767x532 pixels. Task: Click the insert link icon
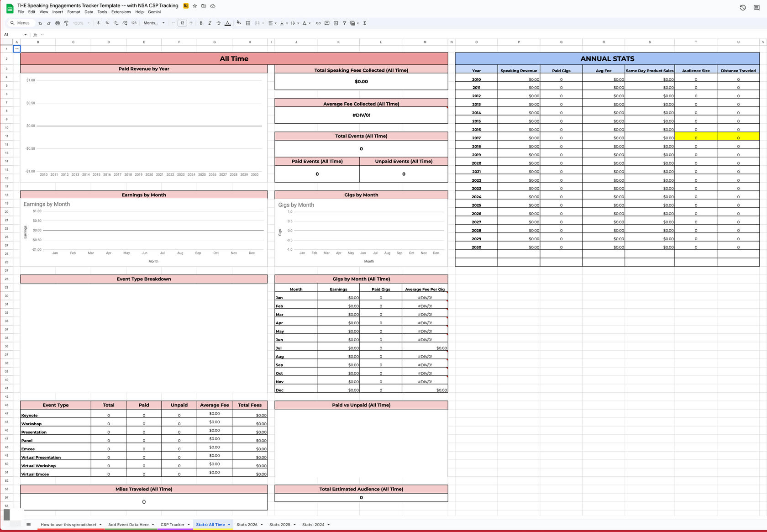coord(318,23)
